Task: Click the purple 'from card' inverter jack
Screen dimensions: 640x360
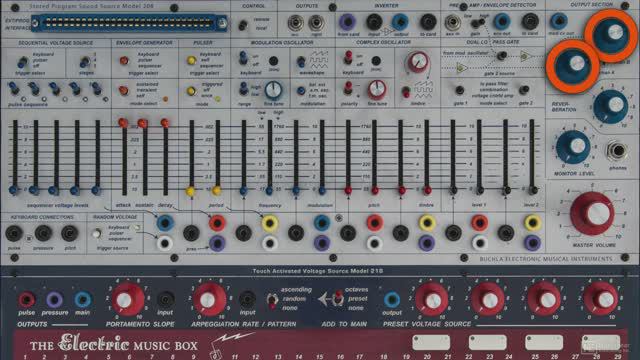Action: 347,22
